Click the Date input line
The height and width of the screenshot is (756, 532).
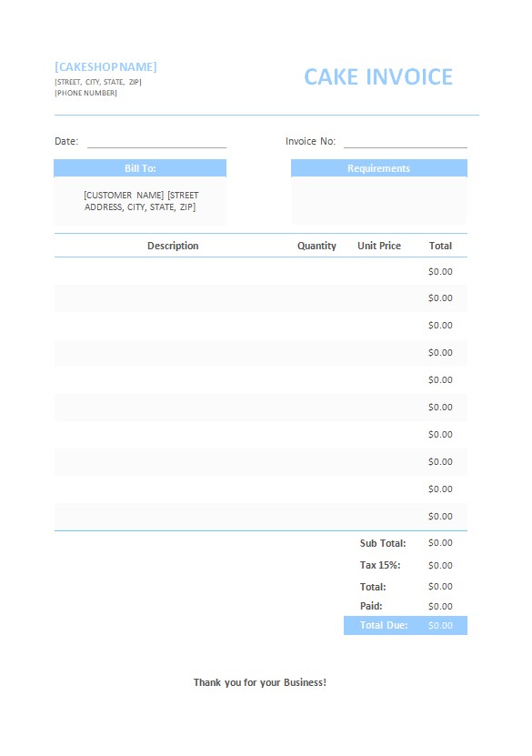(156, 143)
